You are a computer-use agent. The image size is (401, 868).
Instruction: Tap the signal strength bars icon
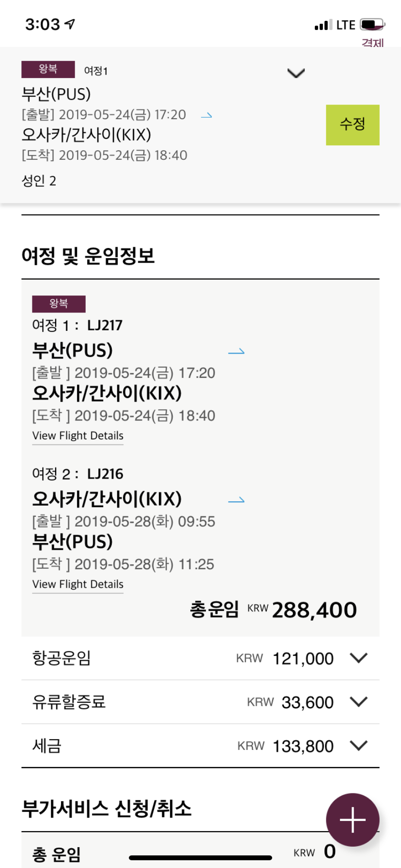pyautogui.click(x=323, y=25)
